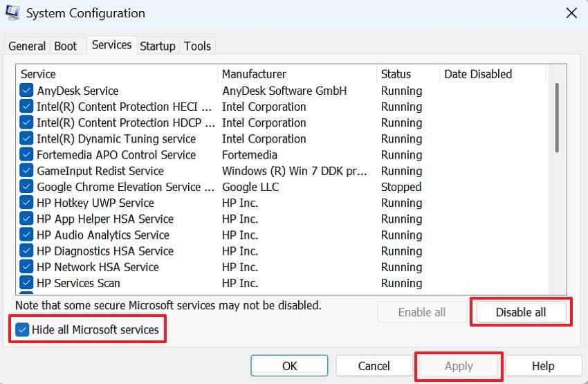The width and height of the screenshot is (588, 384).
Task: Open the Tools tab
Action: (x=197, y=46)
